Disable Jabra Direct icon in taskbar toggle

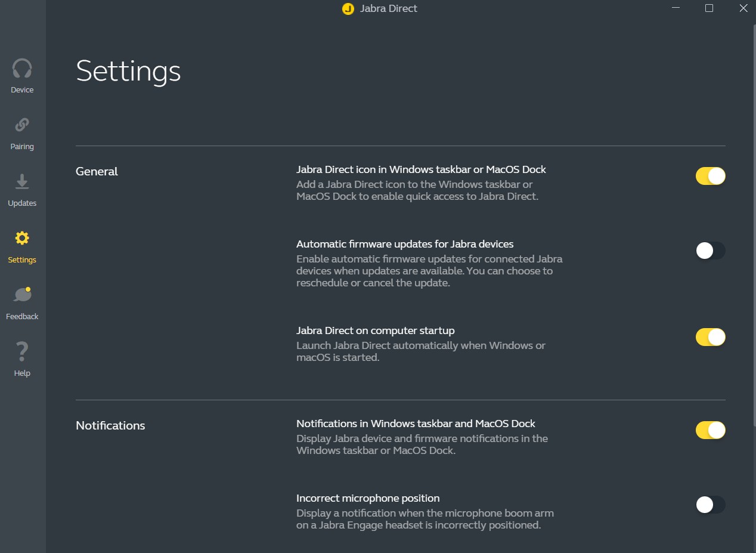(x=710, y=176)
